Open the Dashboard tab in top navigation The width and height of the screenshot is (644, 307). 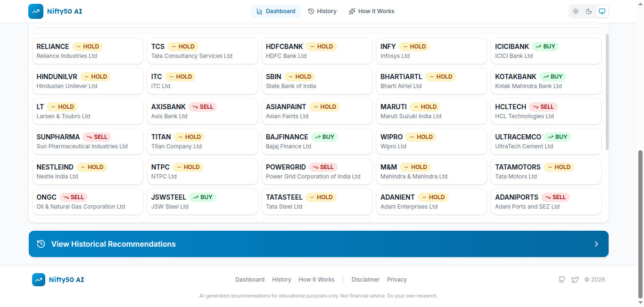click(x=276, y=11)
